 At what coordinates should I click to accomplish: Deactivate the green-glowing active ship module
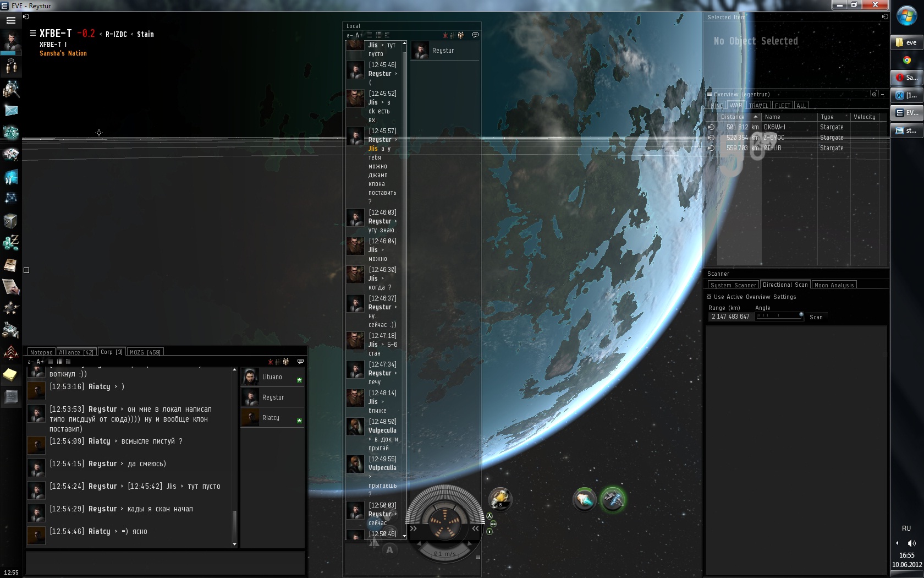613,499
